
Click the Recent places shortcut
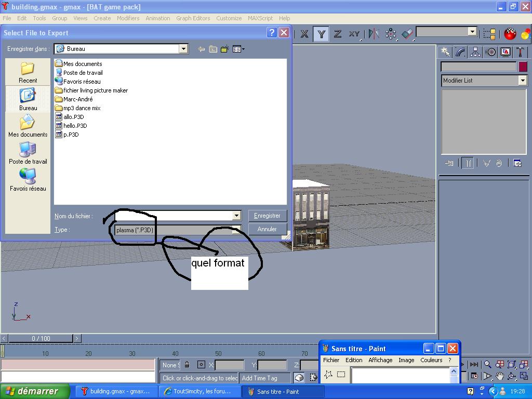[28, 72]
